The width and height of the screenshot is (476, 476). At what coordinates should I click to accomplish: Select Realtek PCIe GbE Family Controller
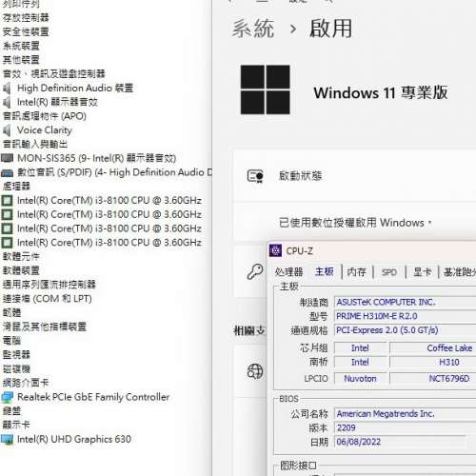(x=93, y=397)
